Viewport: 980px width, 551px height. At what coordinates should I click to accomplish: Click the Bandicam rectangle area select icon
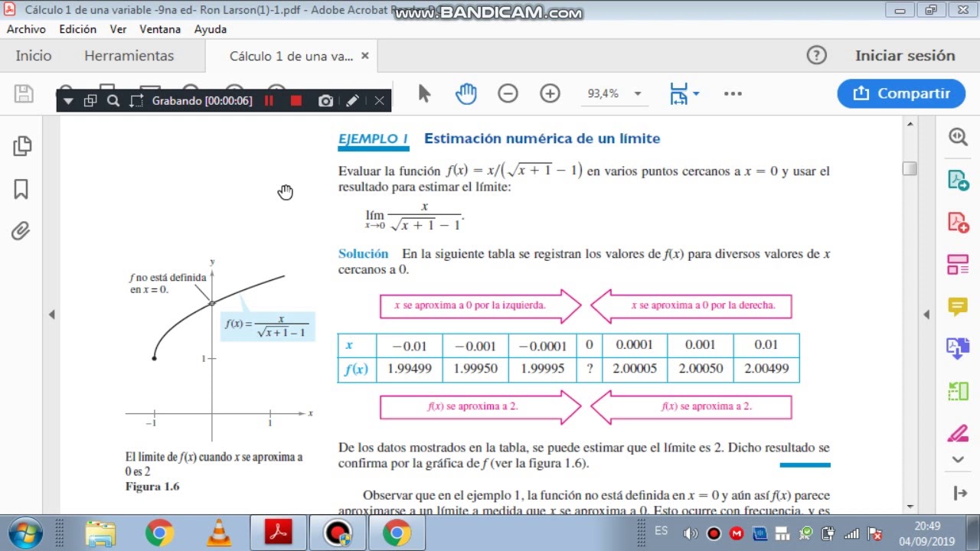tap(136, 100)
